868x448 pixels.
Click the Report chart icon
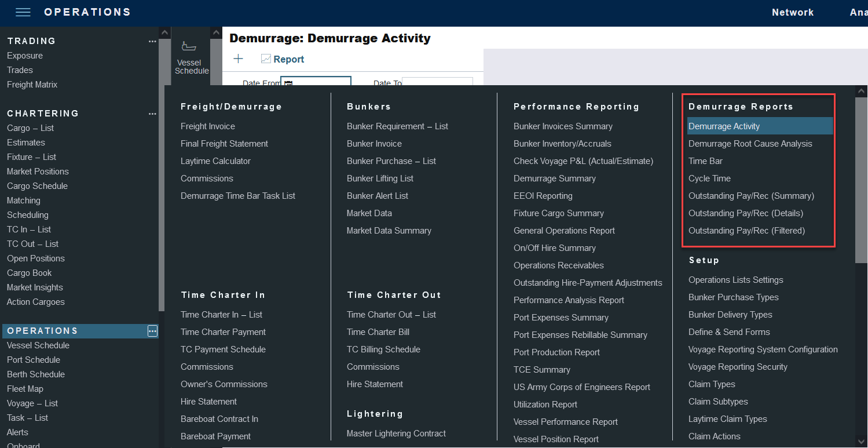266,59
